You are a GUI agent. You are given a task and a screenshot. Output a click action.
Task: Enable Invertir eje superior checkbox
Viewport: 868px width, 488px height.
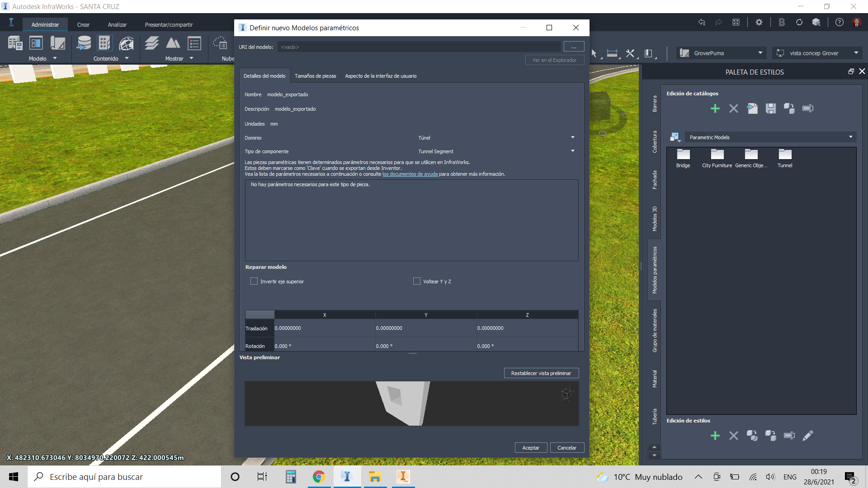click(x=254, y=281)
